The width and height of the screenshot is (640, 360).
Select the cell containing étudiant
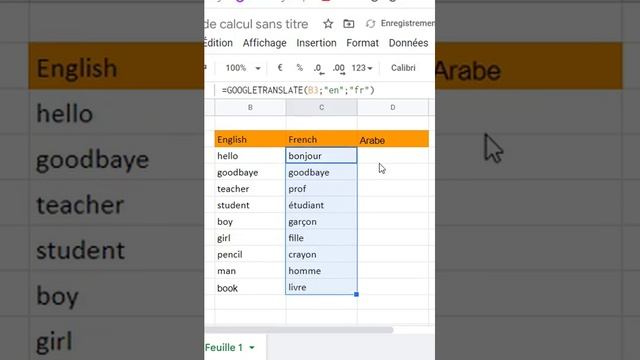click(322, 205)
